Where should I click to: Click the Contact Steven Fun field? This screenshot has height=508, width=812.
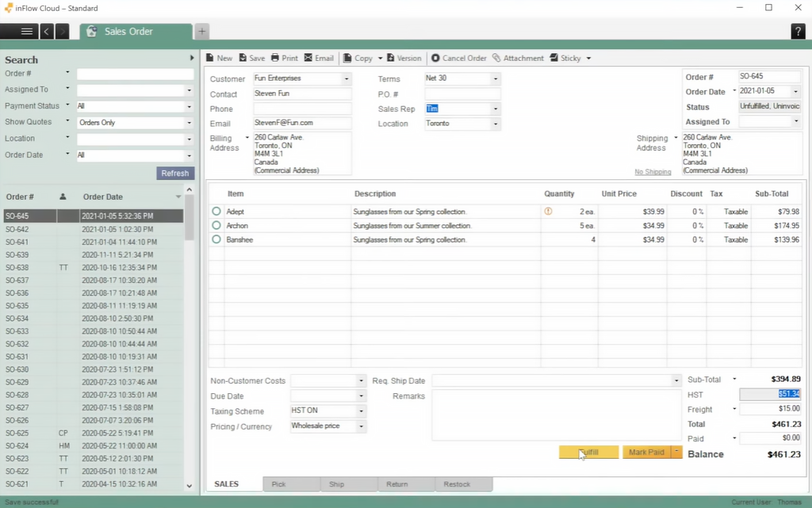tap(302, 94)
